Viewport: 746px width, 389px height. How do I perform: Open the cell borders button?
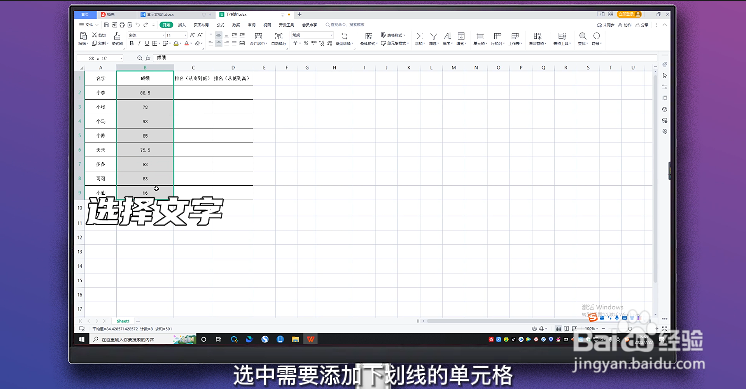click(154, 43)
